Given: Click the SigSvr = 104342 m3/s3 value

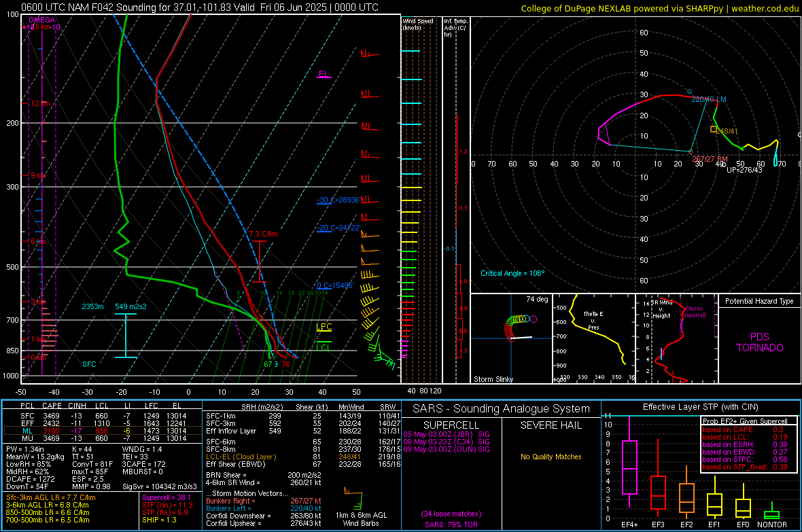Looking at the screenshot, I should click(160, 486).
